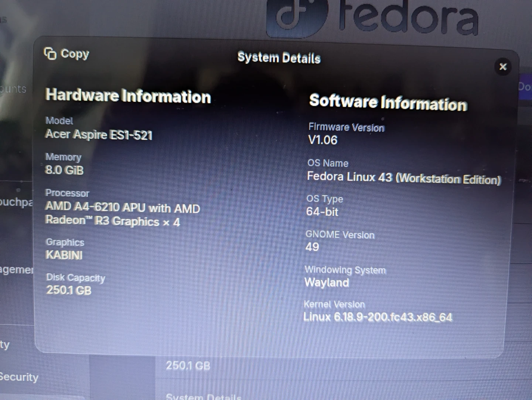Open the Touchpad settings in the sidebar
This screenshot has width=532, height=400.
[16, 202]
